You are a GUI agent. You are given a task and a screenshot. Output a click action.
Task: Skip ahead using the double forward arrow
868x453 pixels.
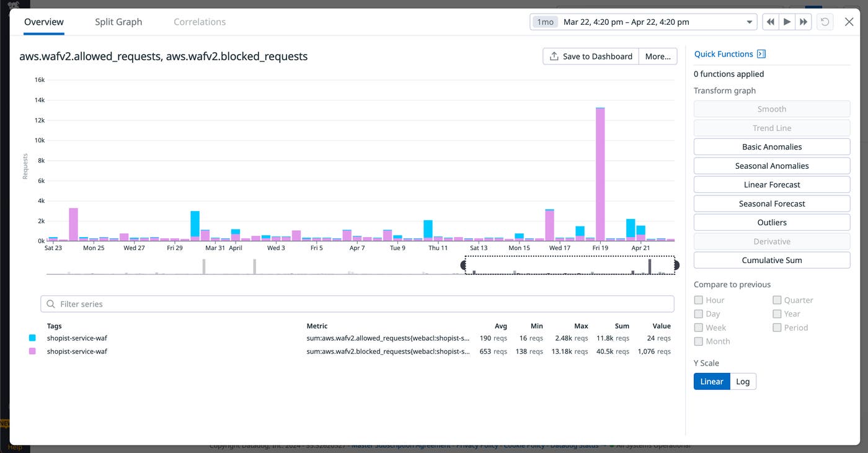click(x=803, y=21)
